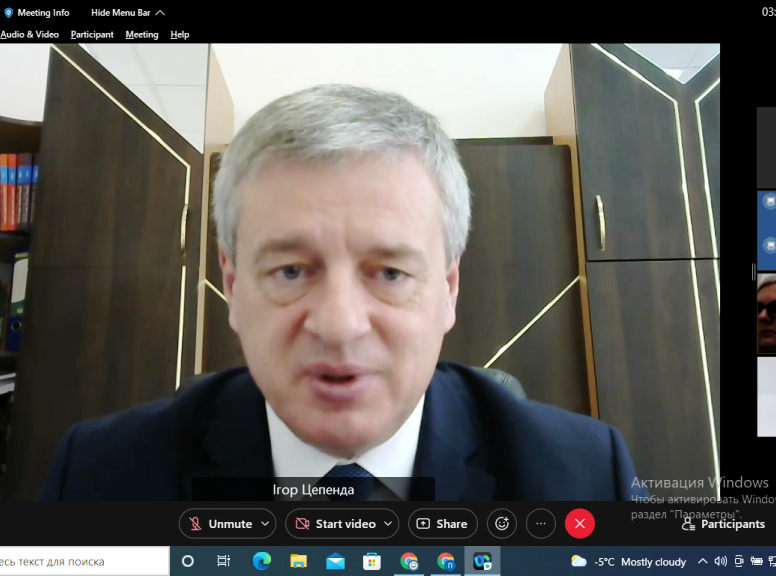Open the Participants panel
776x576 pixels.
723,524
